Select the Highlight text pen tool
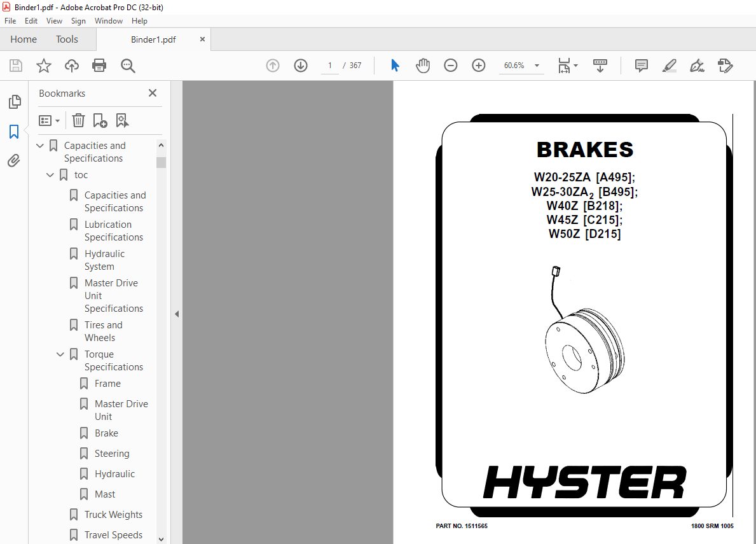This screenshot has width=756, height=544. click(x=670, y=66)
